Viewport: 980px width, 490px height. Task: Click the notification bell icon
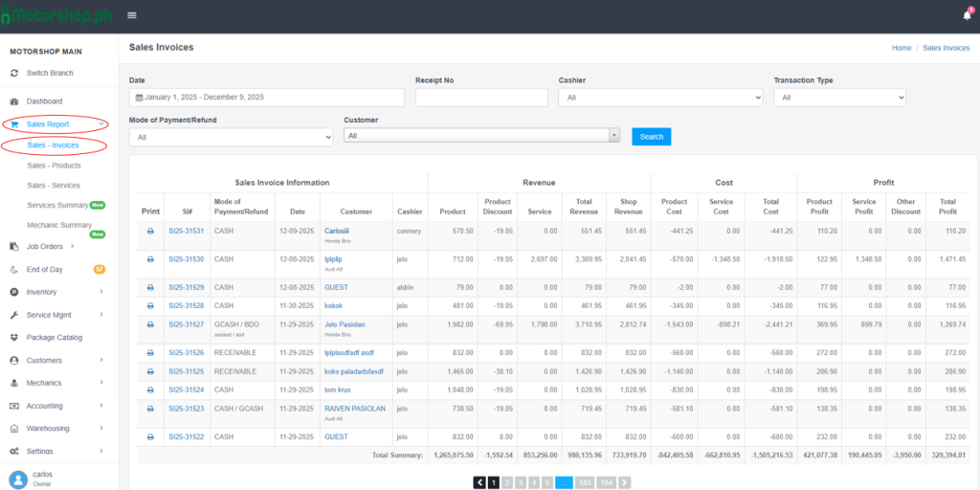(x=967, y=15)
